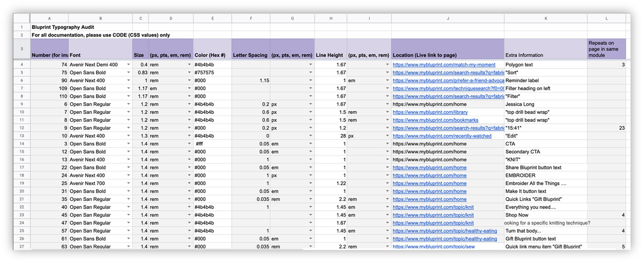The image size is (644, 263).
Task: Select the letter spacing 1.15 cell
Action: click(x=251, y=81)
